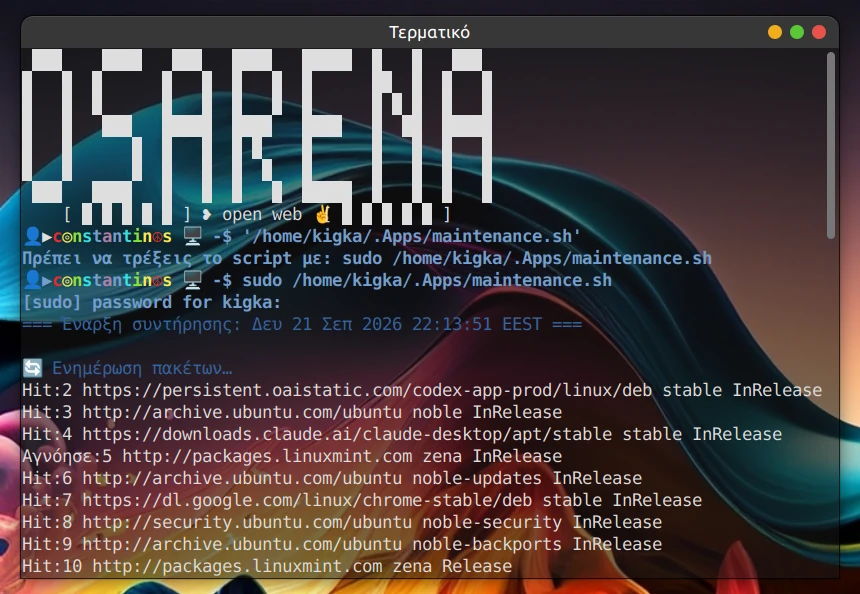This screenshot has height=594, width=860.
Task: Click the green maximize button in the title bar
Action: [x=797, y=32]
